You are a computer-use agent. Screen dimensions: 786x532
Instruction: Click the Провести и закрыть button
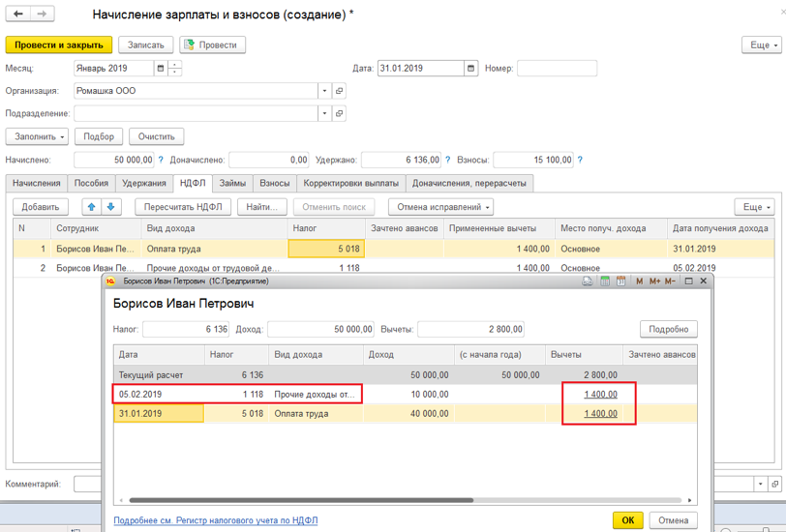pos(59,44)
